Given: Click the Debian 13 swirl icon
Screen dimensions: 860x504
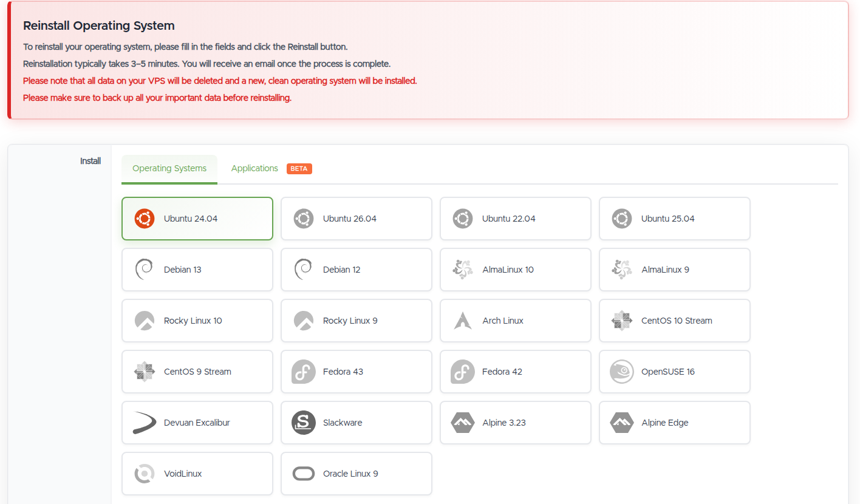Looking at the screenshot, I should pyautogui.click(x=145, y=270).
